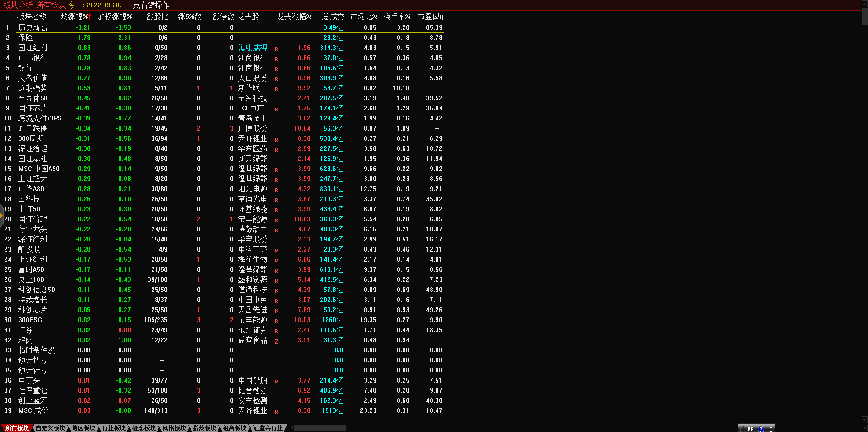
Task: Click the EN input language indicator
Action: (x=750, y=429)
